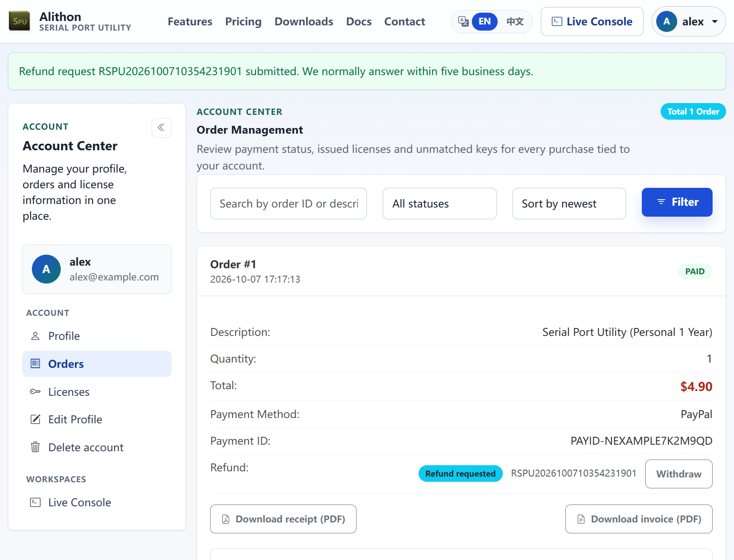Viewport: 734px width, 560px height.
Task: Click the SPU logo icon
Action: click(x=20, y=21)
